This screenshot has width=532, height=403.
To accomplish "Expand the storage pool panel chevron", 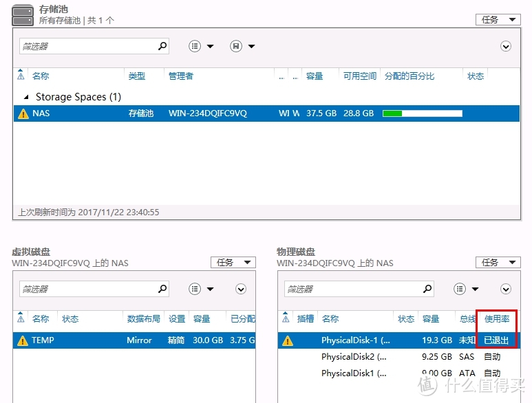I will point(506,46).
